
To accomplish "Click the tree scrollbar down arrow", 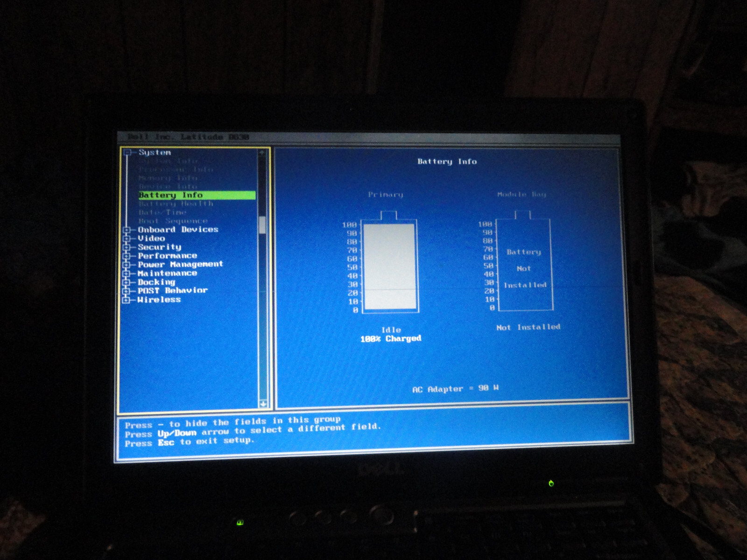I will pos(263,403).
